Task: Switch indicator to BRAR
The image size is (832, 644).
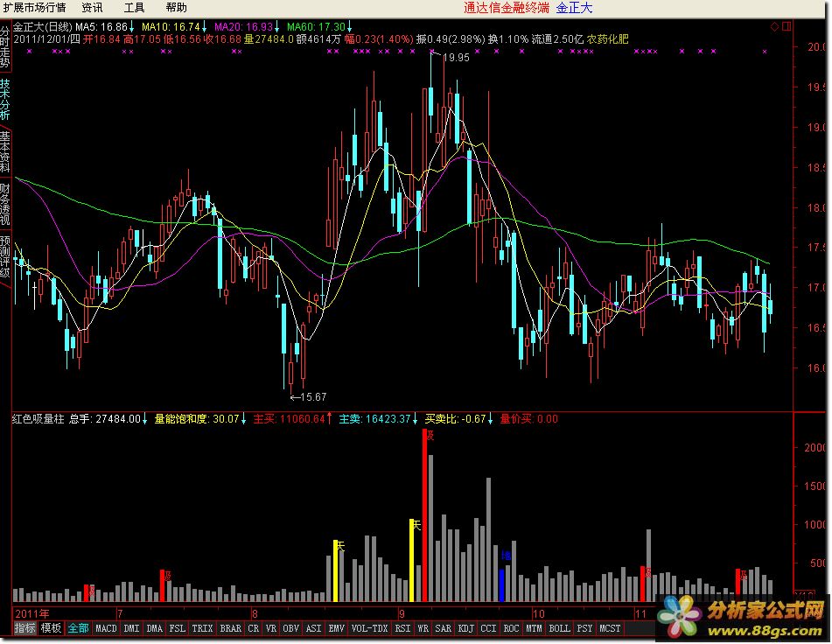Action: click(230, 628)
